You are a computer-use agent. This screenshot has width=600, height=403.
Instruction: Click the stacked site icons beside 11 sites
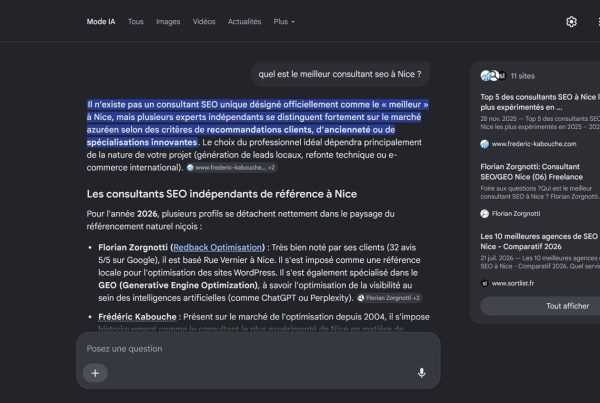493,76
